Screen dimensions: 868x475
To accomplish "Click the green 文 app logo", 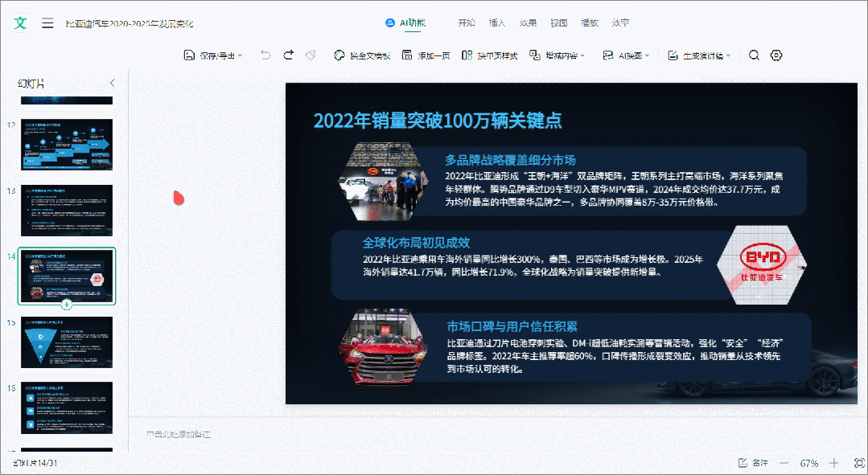I will pyautogui.click(x=20, y=23).
